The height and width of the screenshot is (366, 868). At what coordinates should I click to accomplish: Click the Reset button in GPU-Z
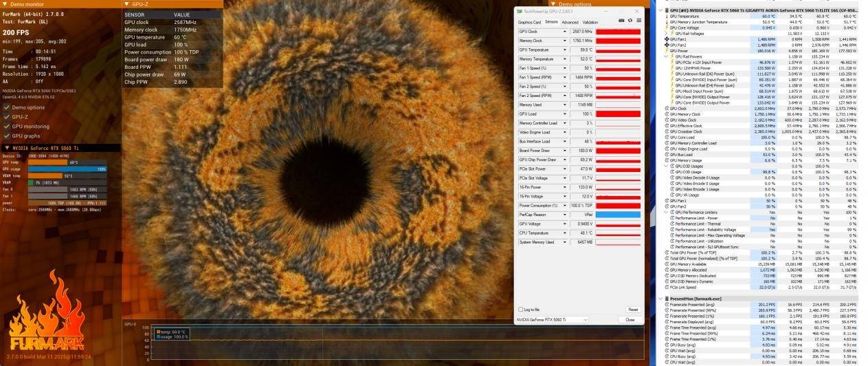click(x=633, y=310)
